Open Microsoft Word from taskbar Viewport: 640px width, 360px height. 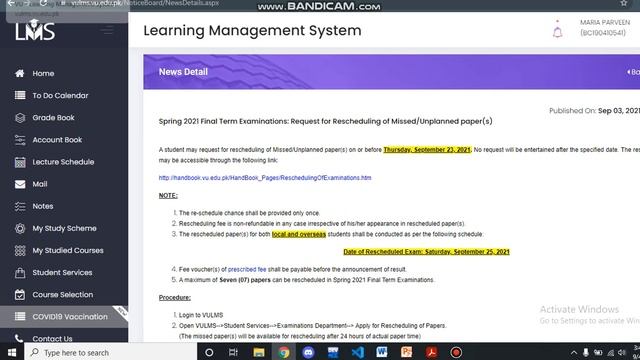pos(382,352)
